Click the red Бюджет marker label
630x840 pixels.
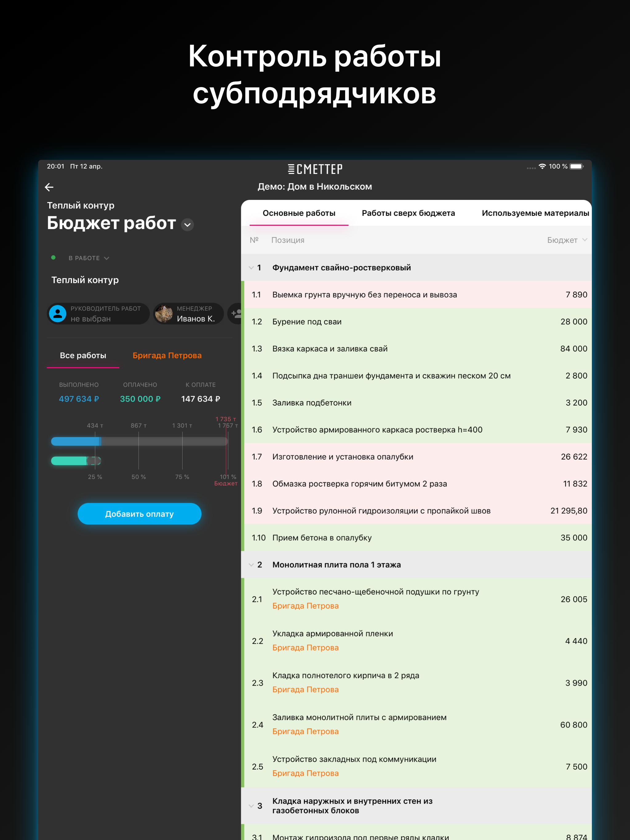click(226, 483)
